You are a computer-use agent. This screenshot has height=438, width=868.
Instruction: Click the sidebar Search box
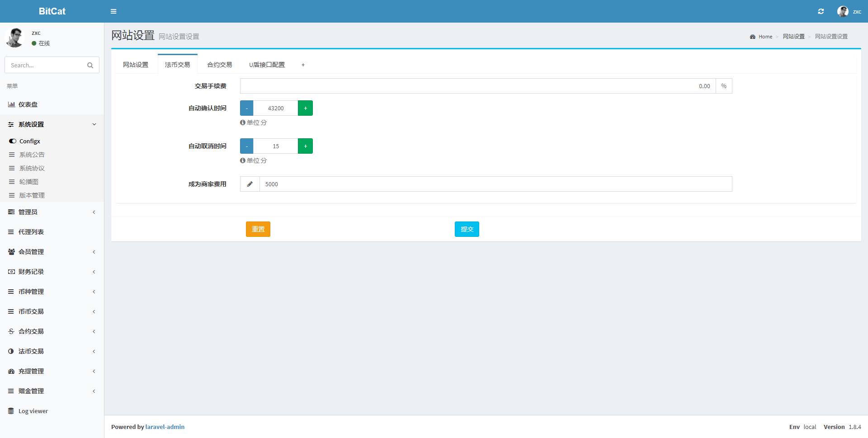point(45,65)
